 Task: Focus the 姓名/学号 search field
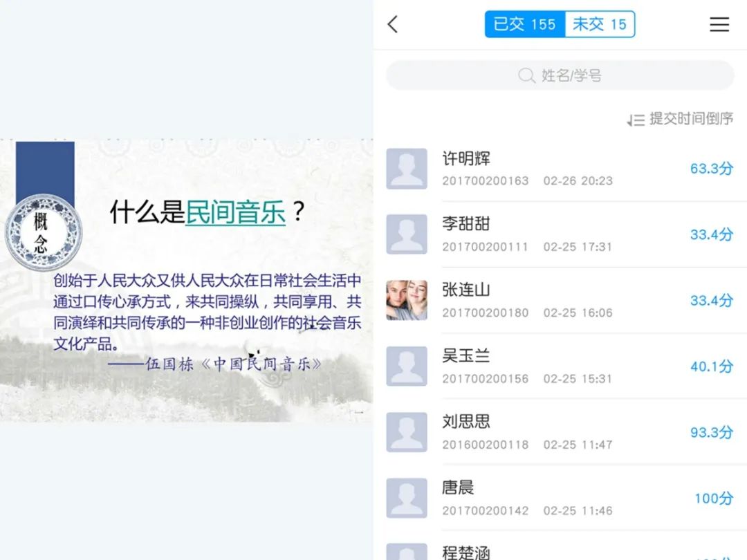pos(560,75)
